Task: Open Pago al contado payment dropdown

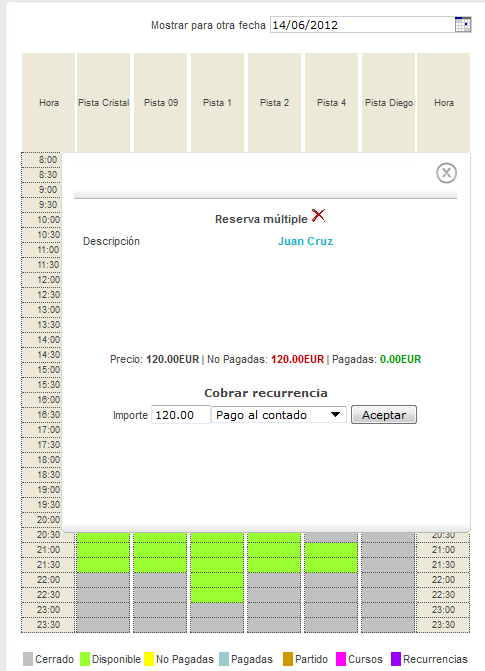Action: 279,415
